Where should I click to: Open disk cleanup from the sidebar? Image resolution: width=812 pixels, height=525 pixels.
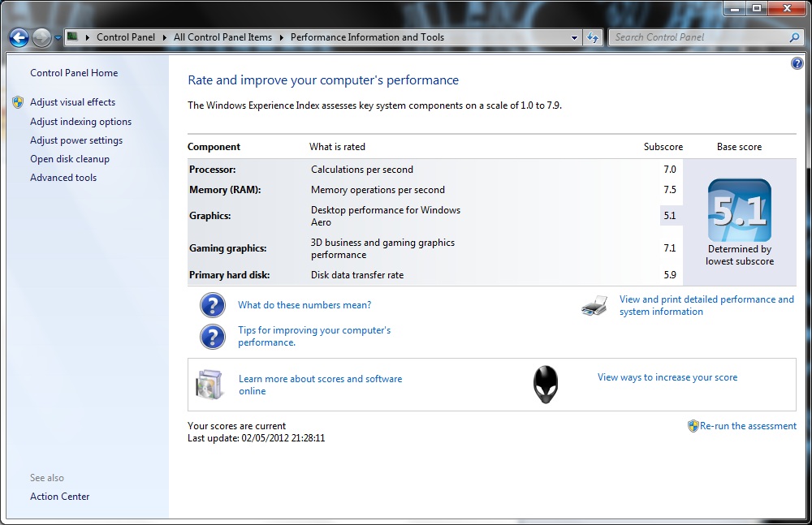(x=69, y=159)
